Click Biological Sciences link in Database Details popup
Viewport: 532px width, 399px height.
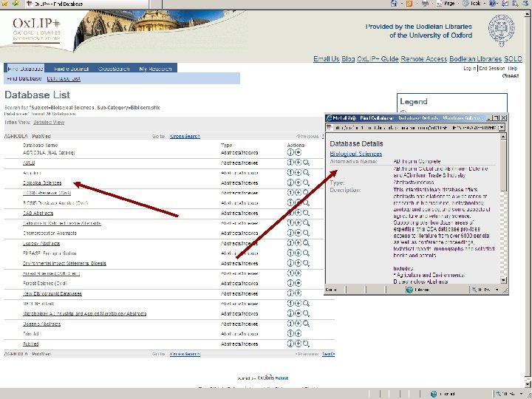356,154
